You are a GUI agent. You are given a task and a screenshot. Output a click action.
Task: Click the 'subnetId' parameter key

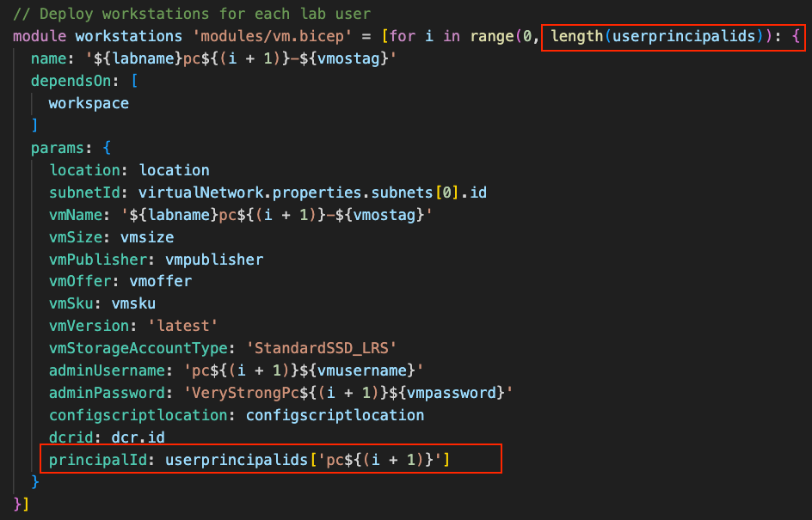tap(84, 193)
